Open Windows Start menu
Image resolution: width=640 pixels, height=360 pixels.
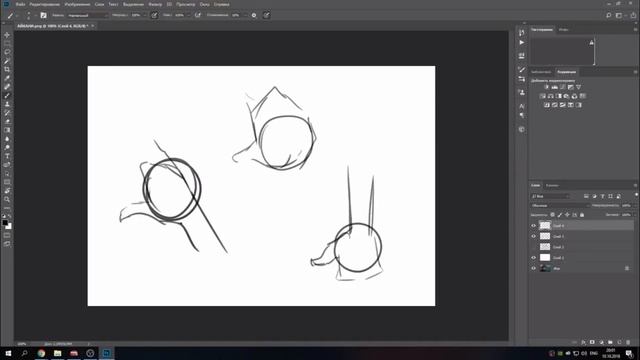pos(8,353)
